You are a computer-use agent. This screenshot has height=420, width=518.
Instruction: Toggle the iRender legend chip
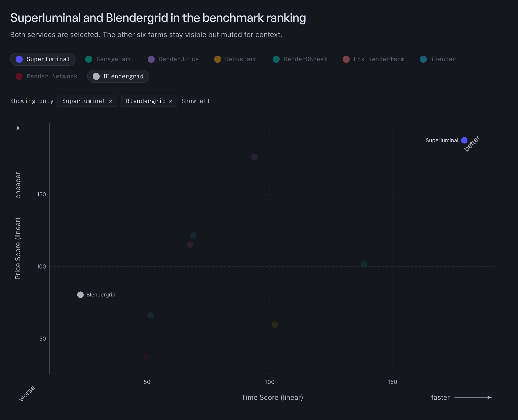438,59
